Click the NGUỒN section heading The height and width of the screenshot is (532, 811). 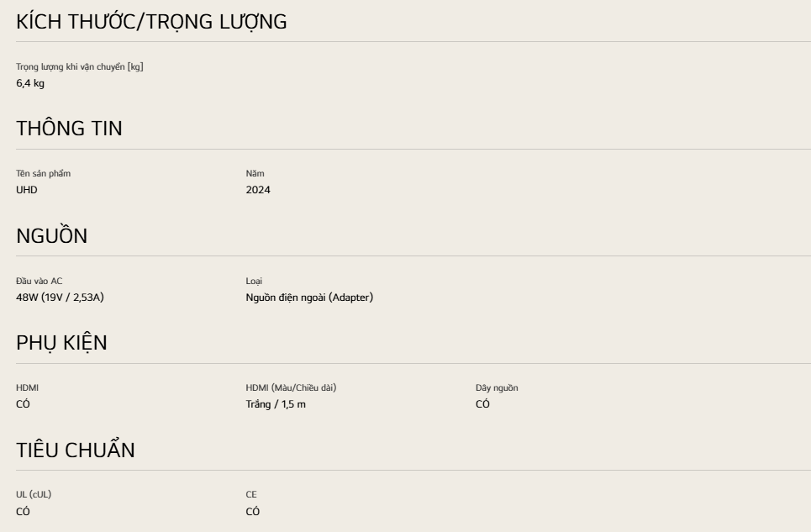(51, 236)
